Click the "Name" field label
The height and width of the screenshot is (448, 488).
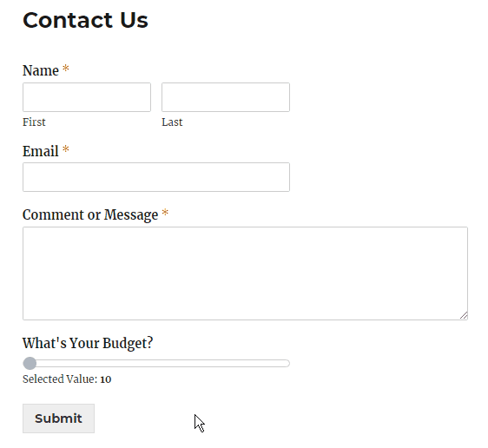[x=41, y=70]
